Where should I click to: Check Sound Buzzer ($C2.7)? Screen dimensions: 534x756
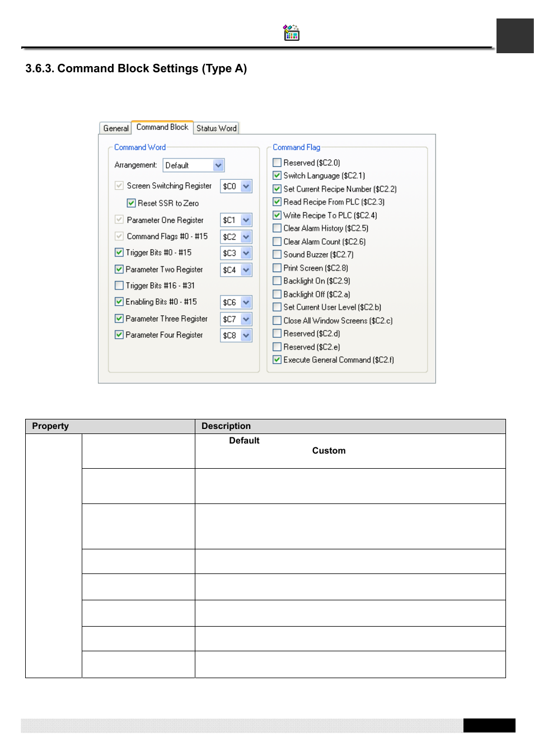[x=277, y=255]
